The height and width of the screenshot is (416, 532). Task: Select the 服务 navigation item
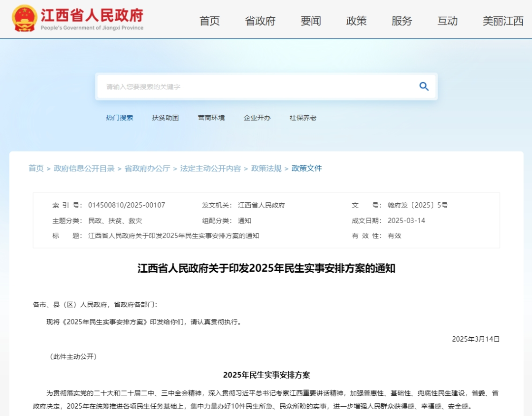tap(402, 21)
